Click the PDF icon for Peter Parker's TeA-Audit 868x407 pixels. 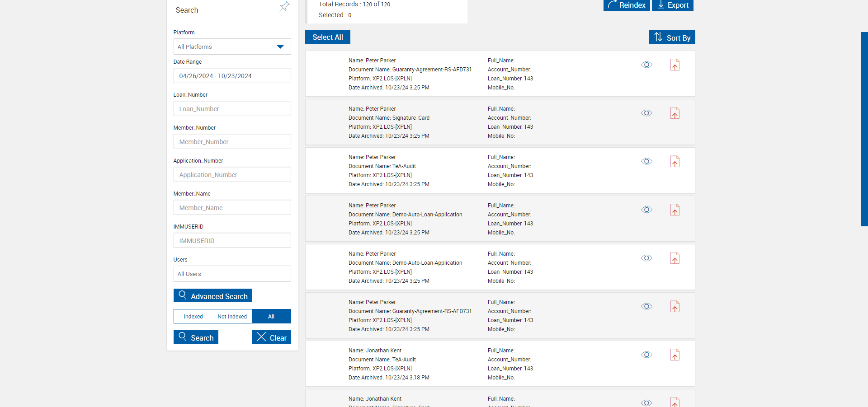tap(675, 162)
